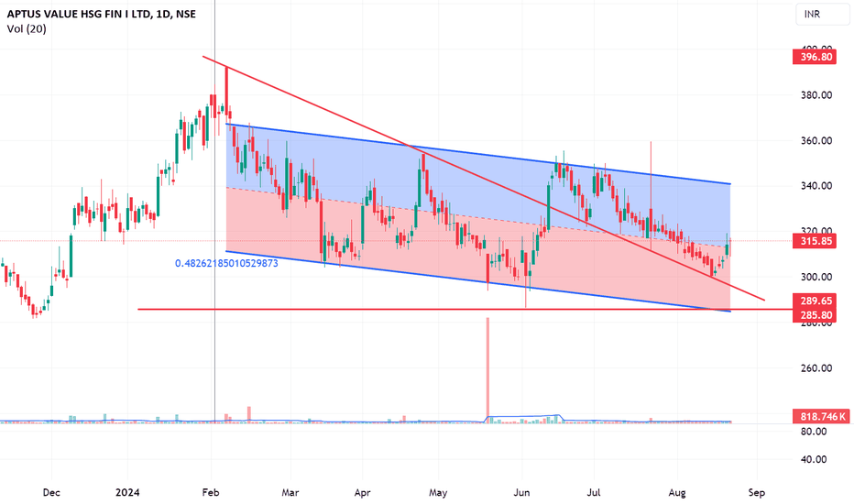Viewport: 854px width, 504px height.
Task: Click the Aug date axis label
Action: pos(677,493)
